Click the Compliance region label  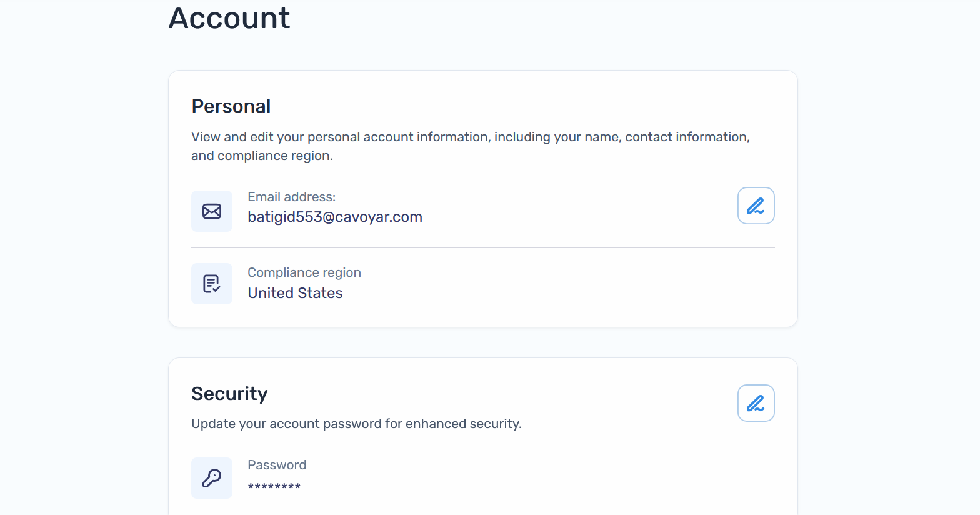point(304,272)
